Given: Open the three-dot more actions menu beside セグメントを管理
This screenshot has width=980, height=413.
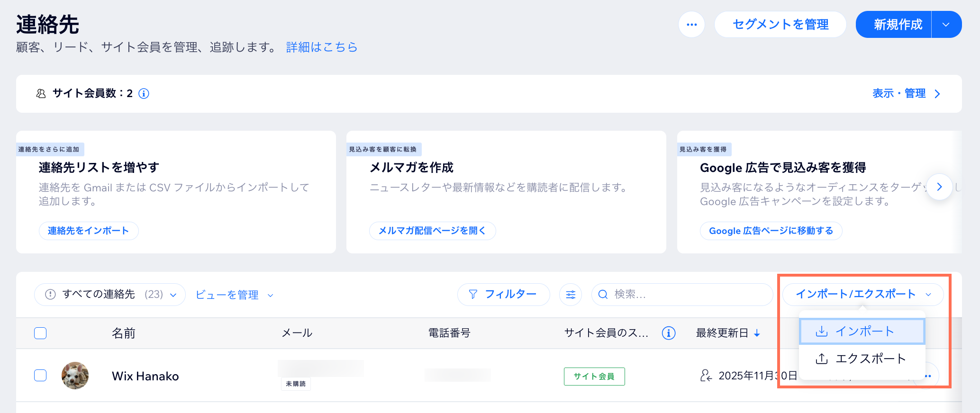Looking at the screenshot, I should (691, 24).
